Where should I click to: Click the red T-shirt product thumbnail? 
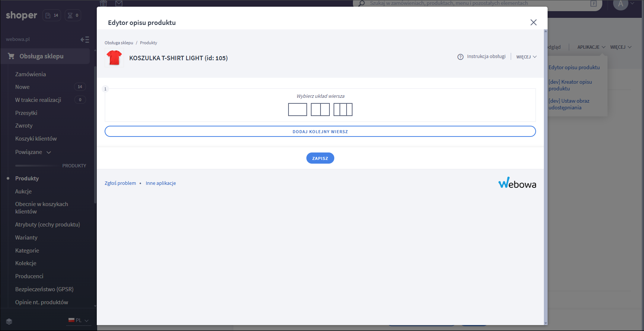click(114, 58)
